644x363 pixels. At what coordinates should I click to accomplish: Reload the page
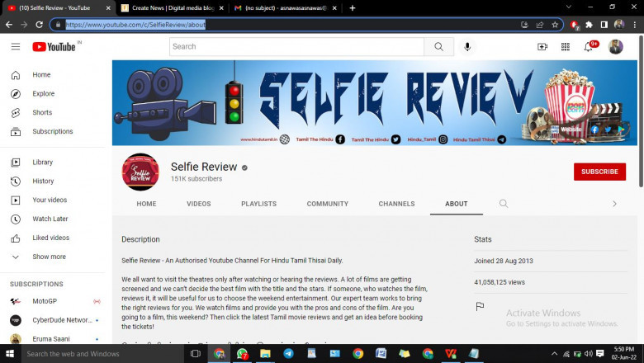(x=39, y=25)
